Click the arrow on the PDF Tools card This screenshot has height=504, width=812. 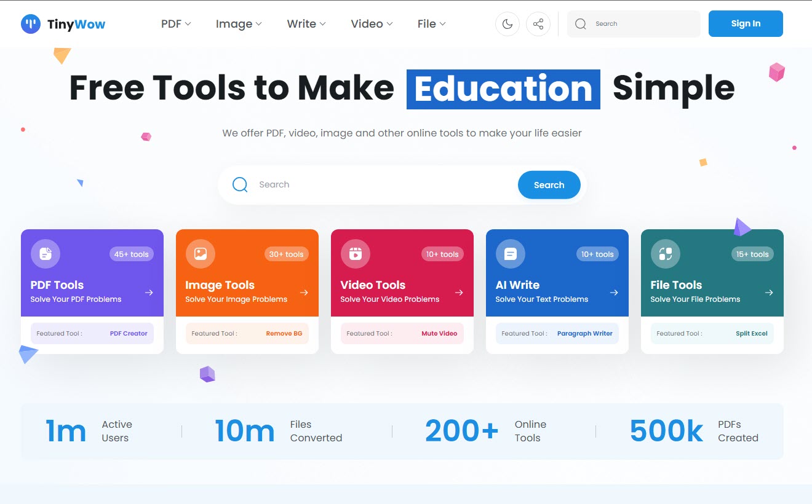tap(149, 293)
